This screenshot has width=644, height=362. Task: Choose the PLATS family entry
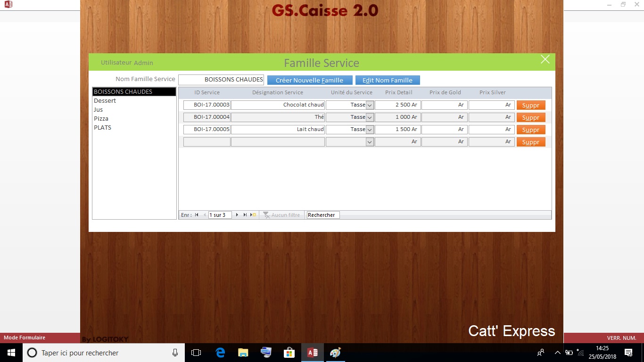point(103,128)
